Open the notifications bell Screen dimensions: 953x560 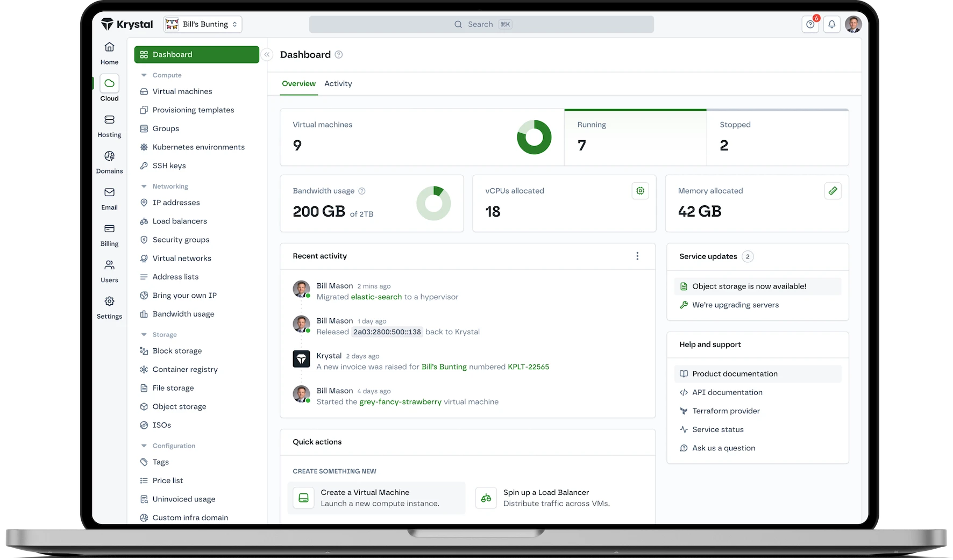pos(831,24)
